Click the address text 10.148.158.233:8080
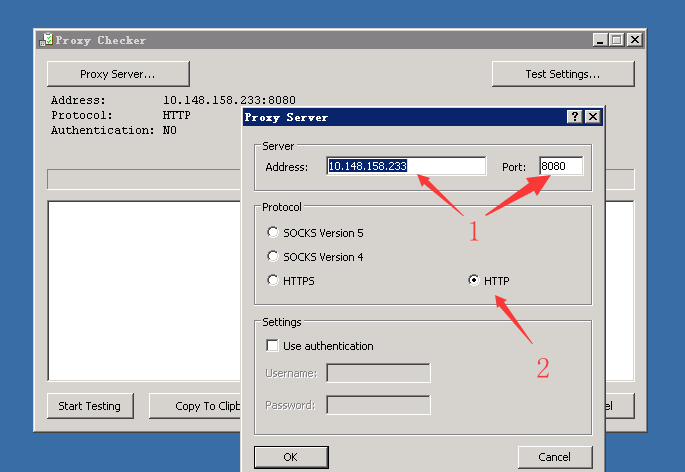 pos(229,100)
